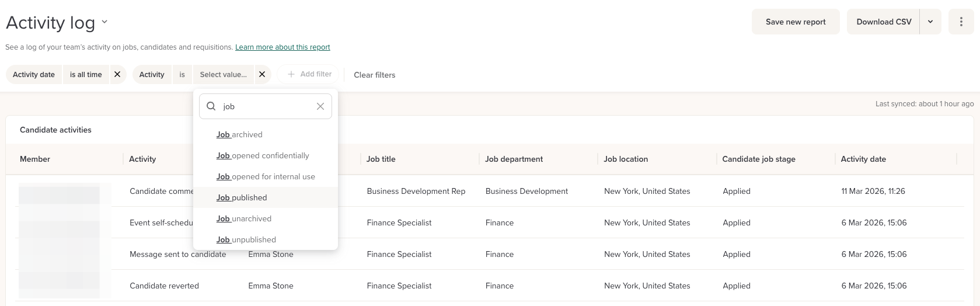Remove the Activity date filter
980x306 pixels.
[117, 75]
